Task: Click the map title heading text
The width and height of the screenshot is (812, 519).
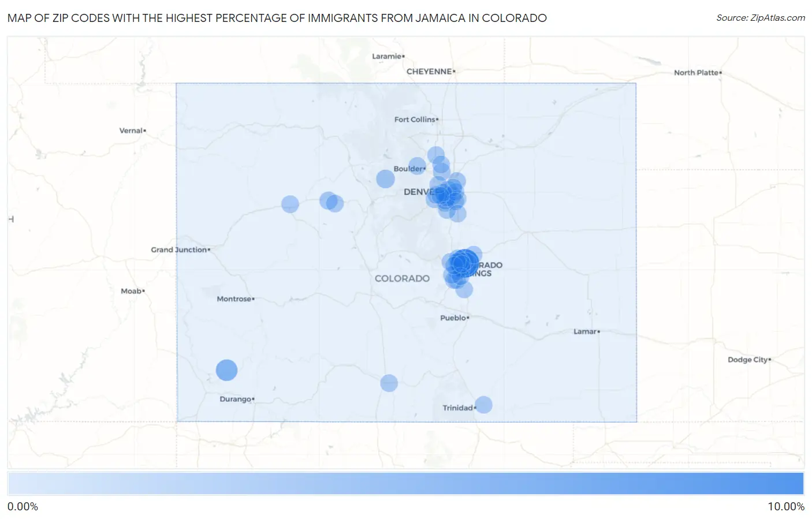Action: click(277, 18)
